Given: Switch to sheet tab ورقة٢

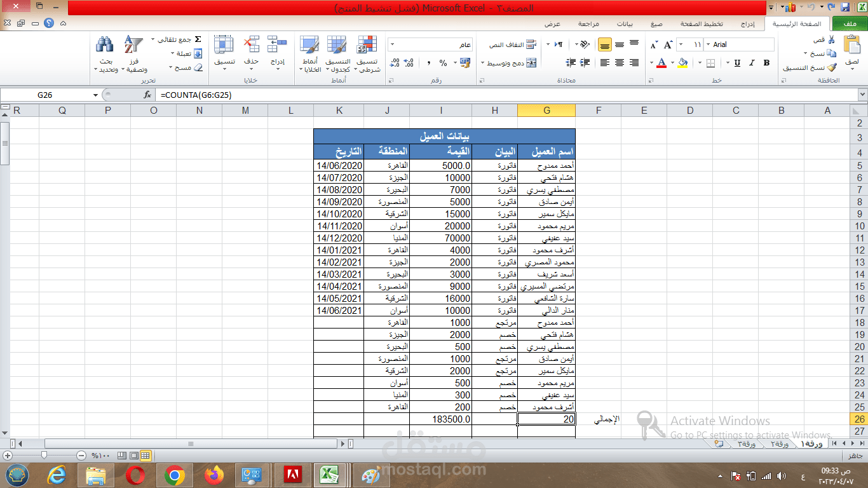Looking at the screenshot, I should (x=779, y=444).
